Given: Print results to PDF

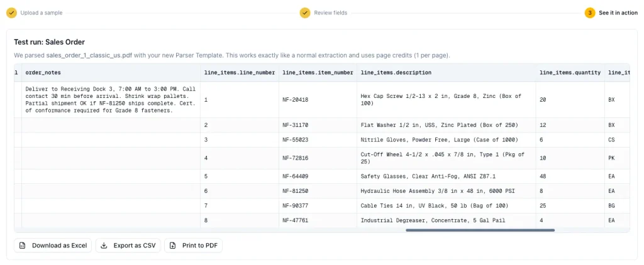Looking at the screenshot, I should [194, 246].
